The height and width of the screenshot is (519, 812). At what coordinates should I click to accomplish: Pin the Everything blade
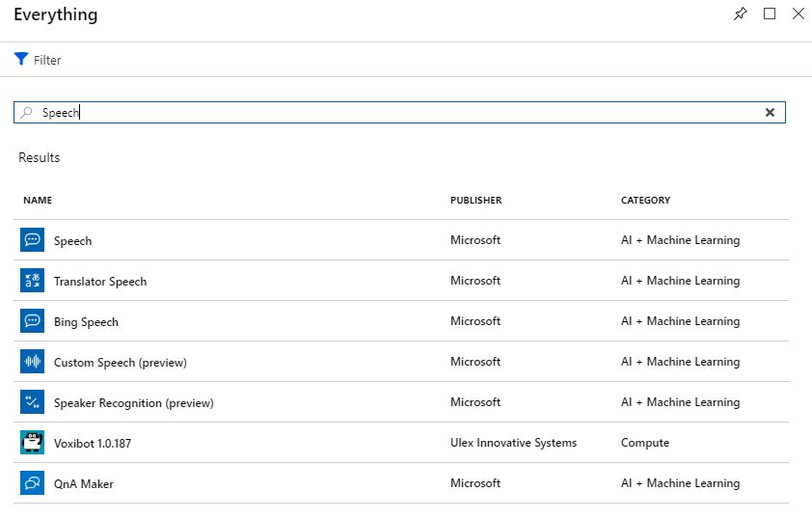740,14
